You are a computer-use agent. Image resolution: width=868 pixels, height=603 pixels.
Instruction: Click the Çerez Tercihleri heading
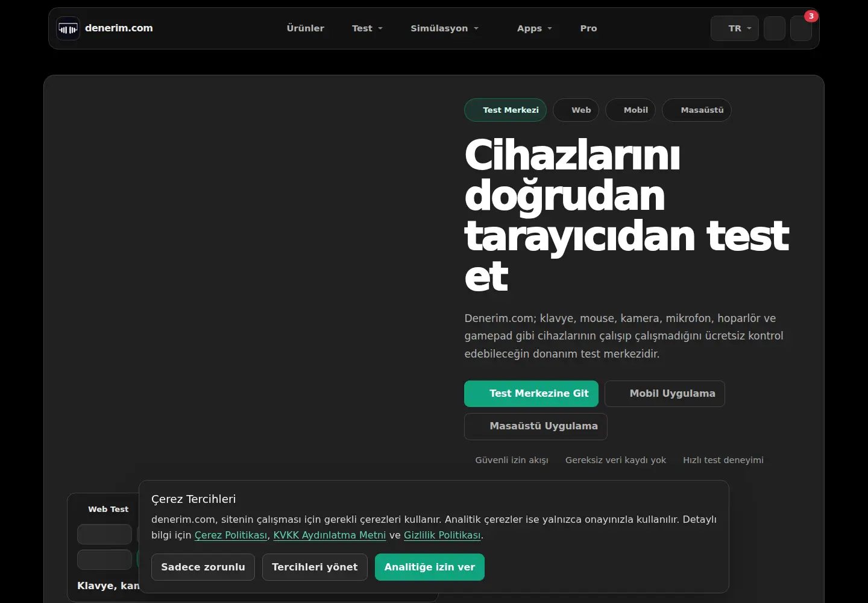[193, 499]
